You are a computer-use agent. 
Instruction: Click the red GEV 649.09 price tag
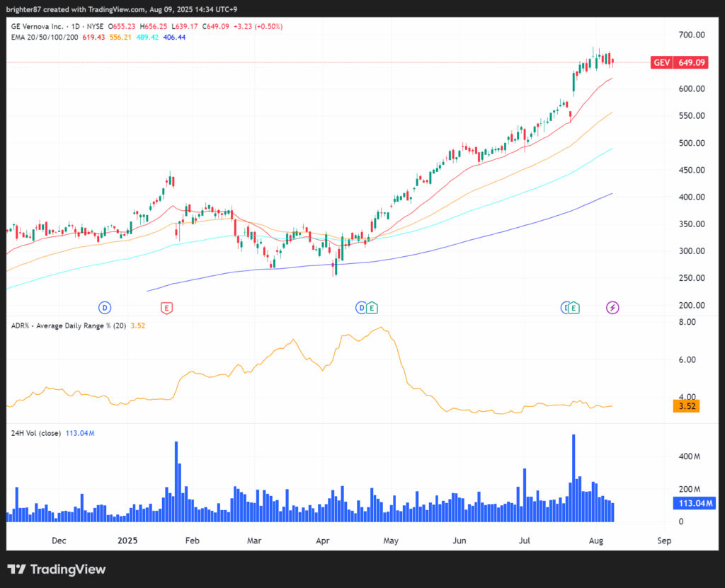[679, 62]
